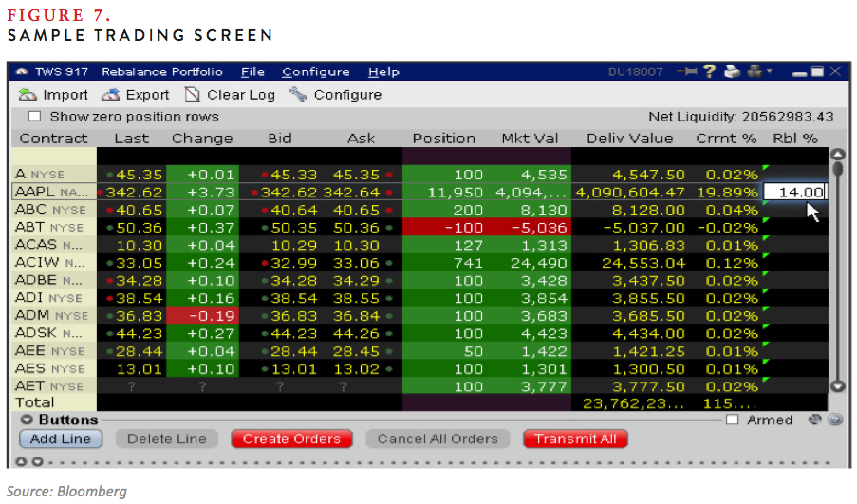The image size is (857, 504).
Task: Click the TWS application logo icon
Action: (21, 71)
